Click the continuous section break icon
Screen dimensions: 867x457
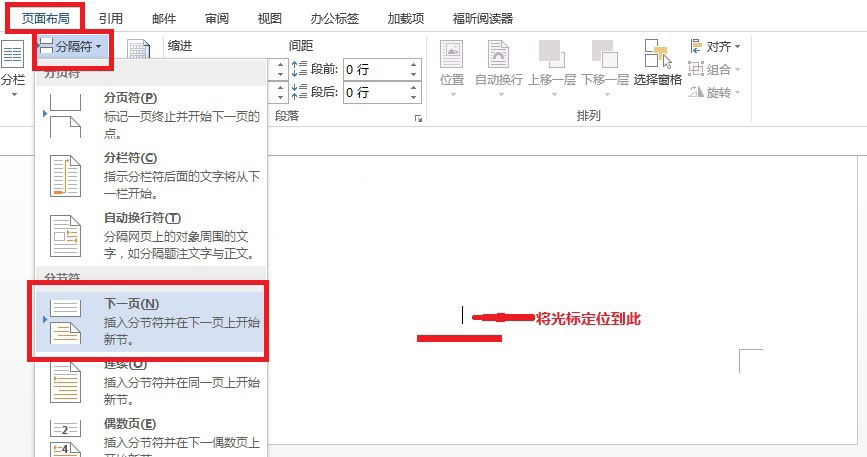(x=65, y=382)
